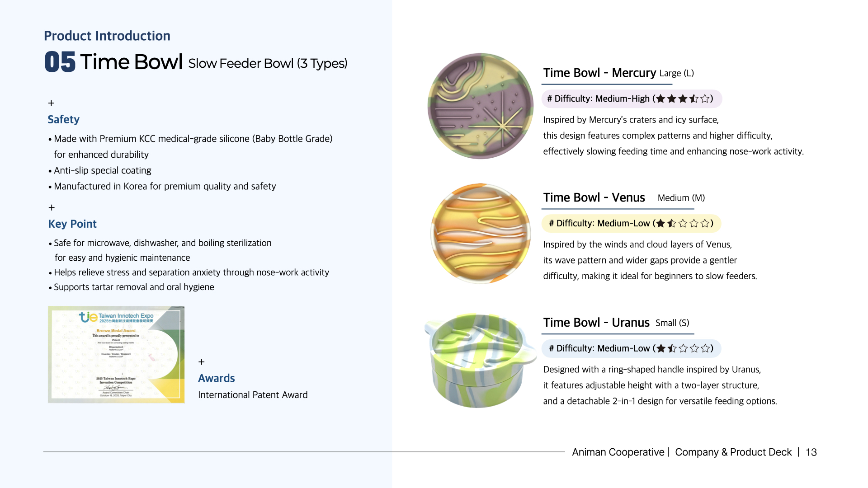The height and width of the screenshot is (488, 868).
Task: Click the page number 13 in footer
Action: click(811, 452)
